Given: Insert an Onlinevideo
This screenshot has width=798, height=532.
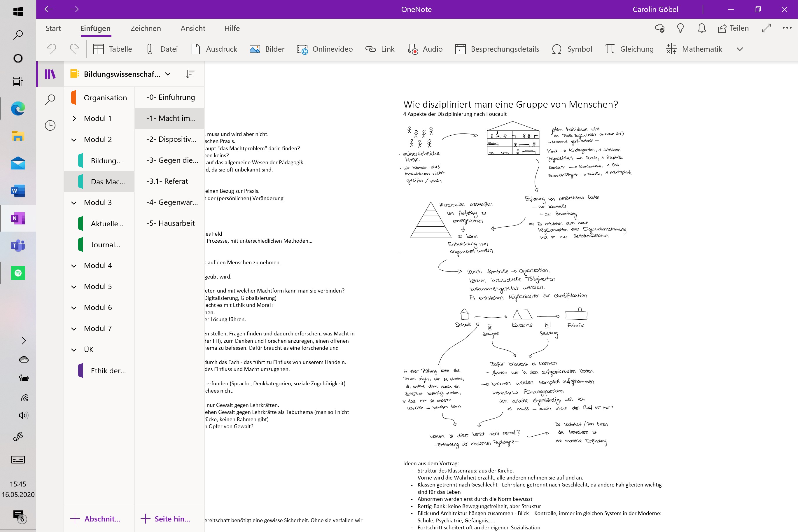Looking at the screenshot, I should [x=325, y=49].
